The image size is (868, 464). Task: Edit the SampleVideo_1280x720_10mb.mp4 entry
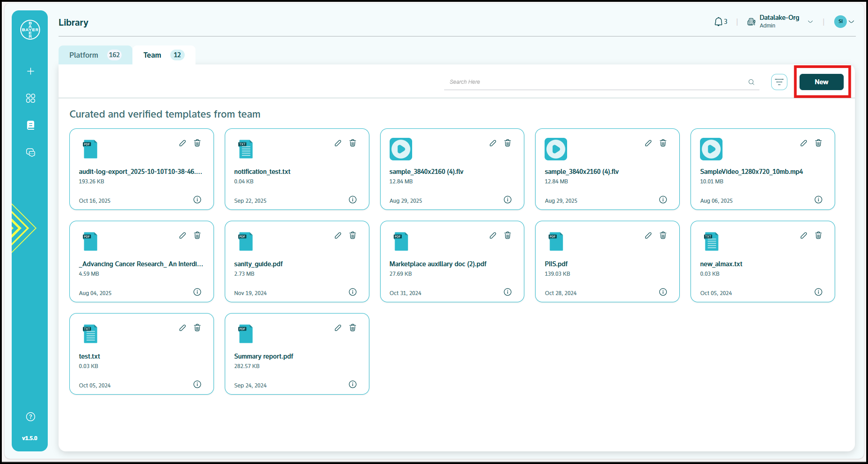(x=804, y=143)
